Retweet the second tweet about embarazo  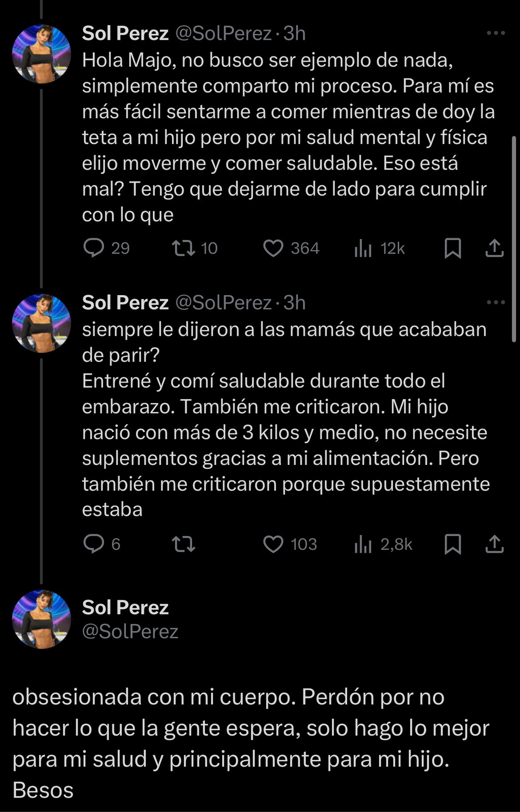coord(183,544)
